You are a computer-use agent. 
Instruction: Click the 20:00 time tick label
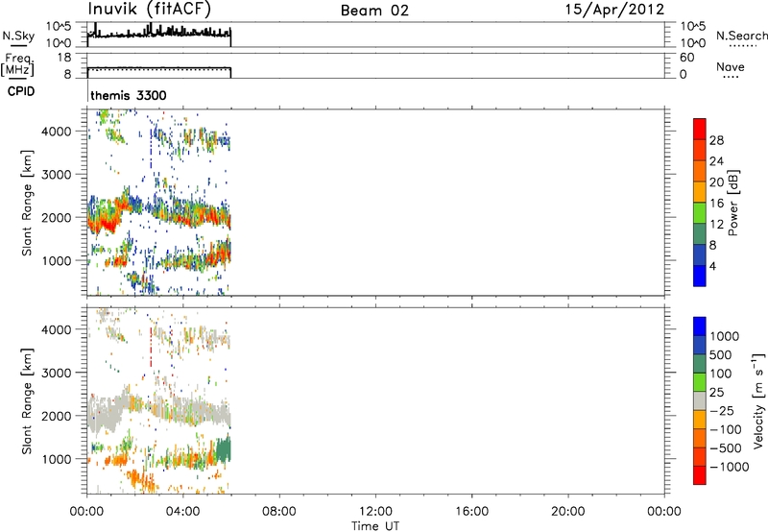click(x=568, y=512)
